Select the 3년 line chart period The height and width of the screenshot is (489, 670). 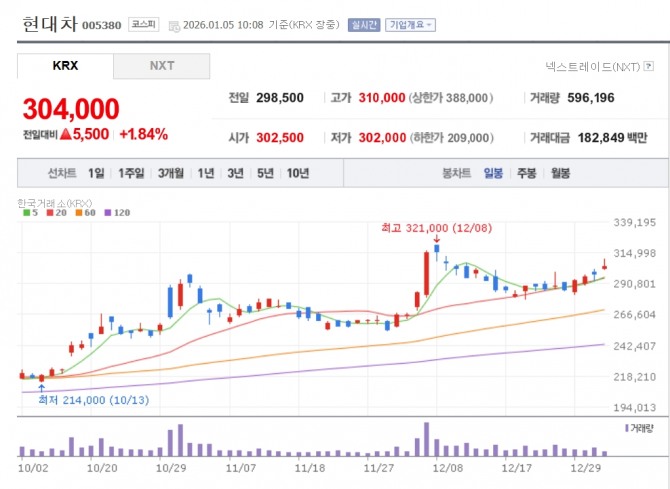click(x=235, y=173)
